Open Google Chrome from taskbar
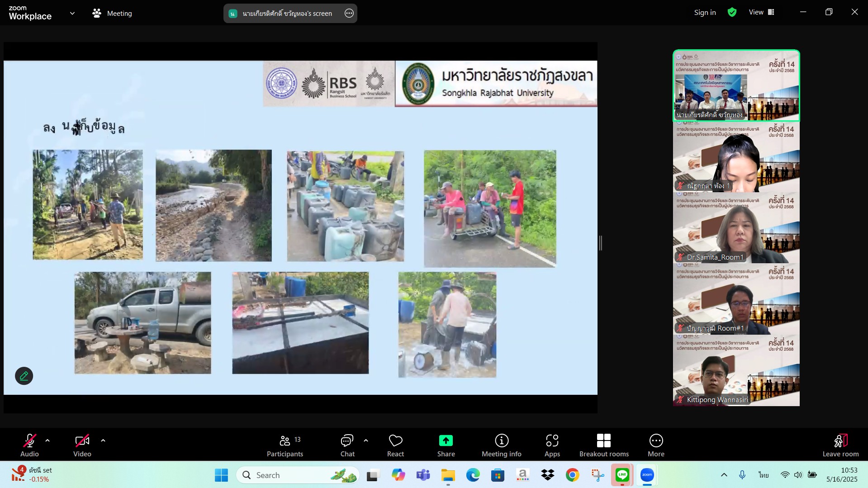Viewport: 868px width, 488px height. click(572, 475)
